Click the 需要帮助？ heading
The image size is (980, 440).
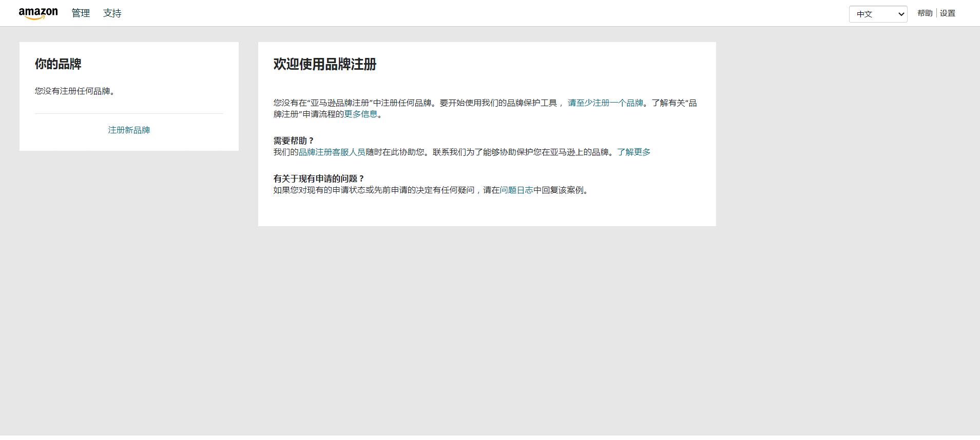coord(294,141)
